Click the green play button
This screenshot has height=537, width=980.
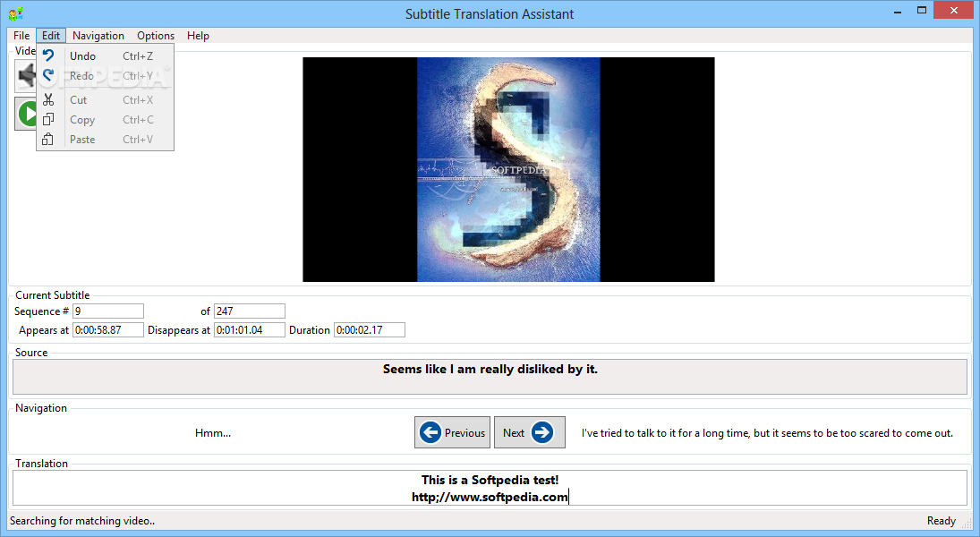[26, 114]
